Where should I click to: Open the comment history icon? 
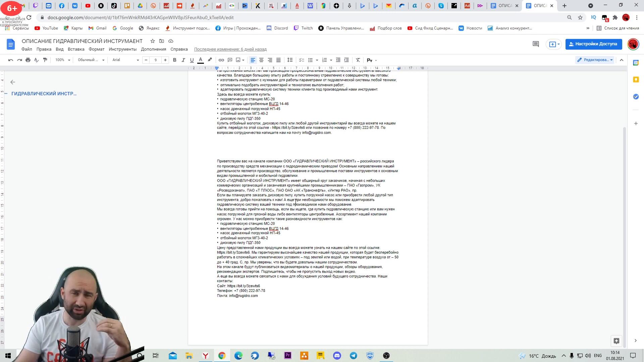[x=536, y=44]
